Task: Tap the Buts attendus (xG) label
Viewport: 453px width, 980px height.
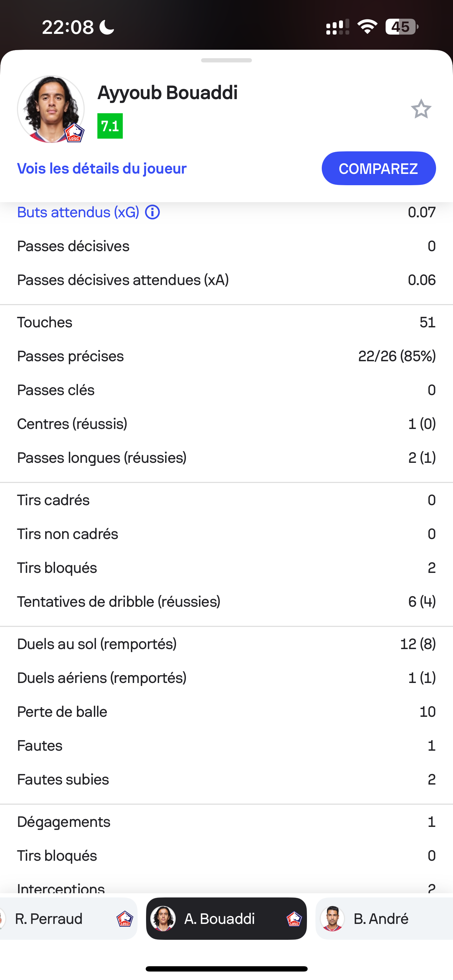Action: pyautogui.click(x=78, y=212)
